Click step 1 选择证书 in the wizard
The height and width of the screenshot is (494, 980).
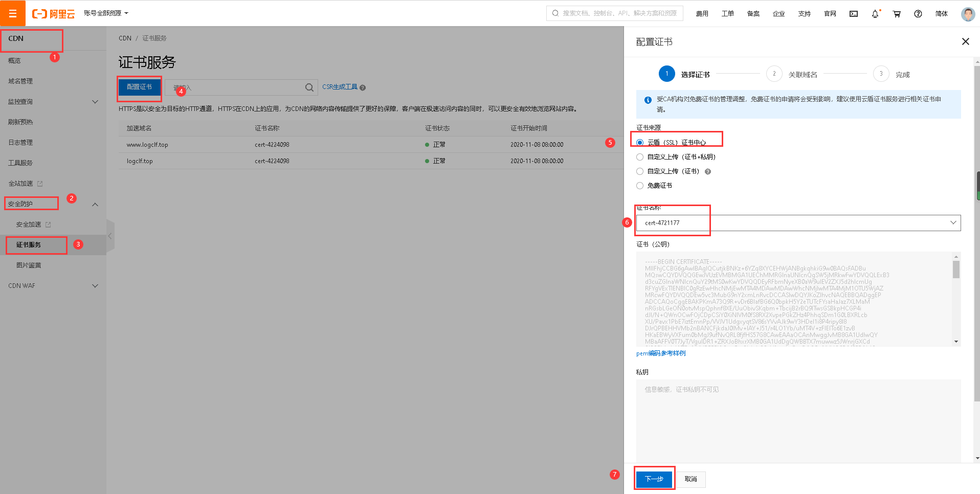pyautogui.click(x=684, y=74)
